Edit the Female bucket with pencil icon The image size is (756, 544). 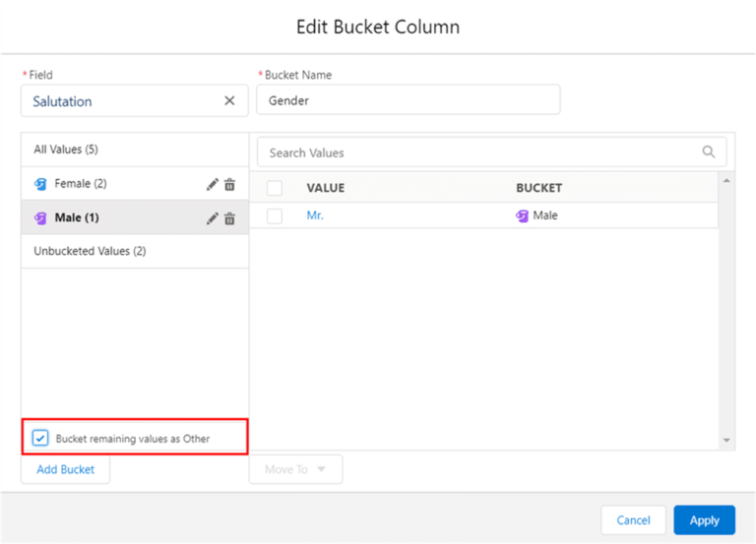coord(213,185)
